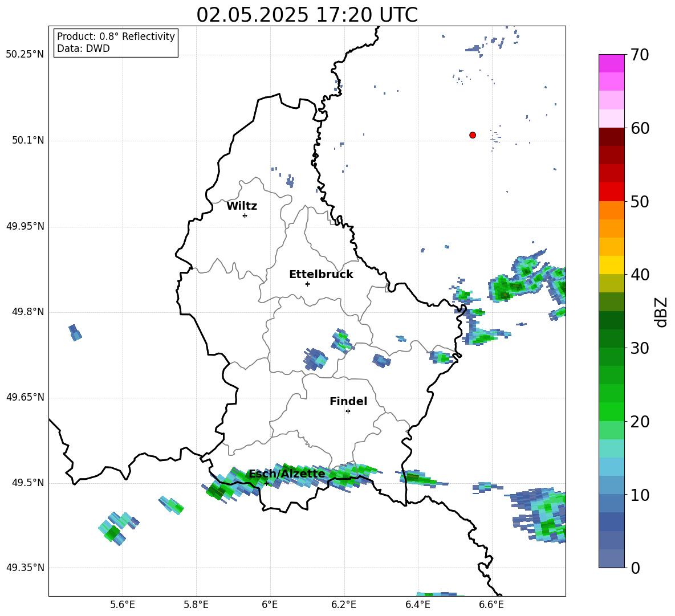Click the 70 colorbar tick value
The width and height of the screenshot is (675, 616).
pos(640,55)
